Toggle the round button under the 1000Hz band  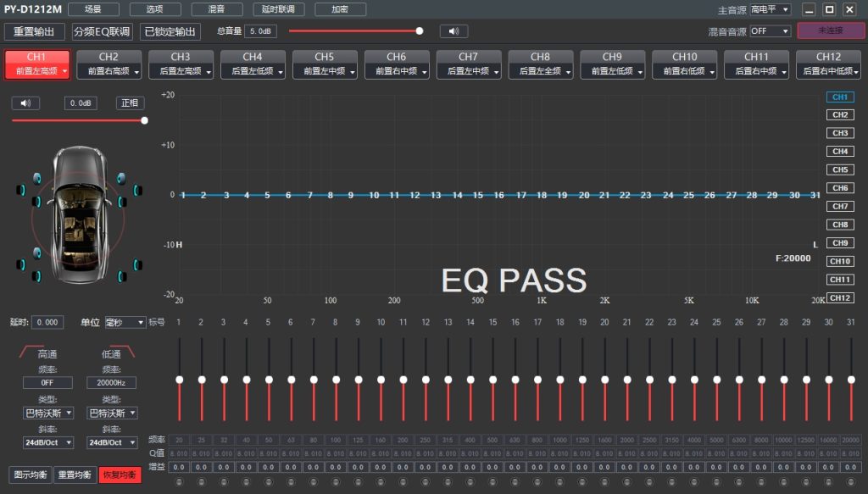point(559,482)
